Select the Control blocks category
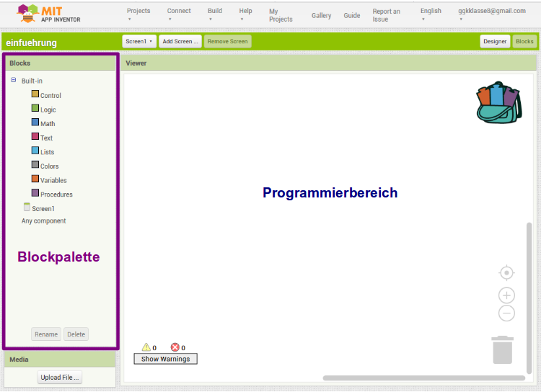Viewport: 541px width, 392px height. tap(50, 95)
